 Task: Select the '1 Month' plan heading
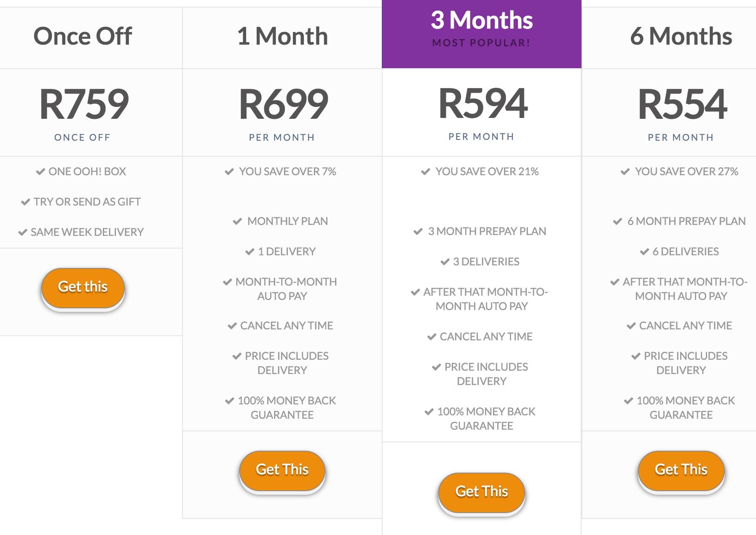tap(282, 36)
